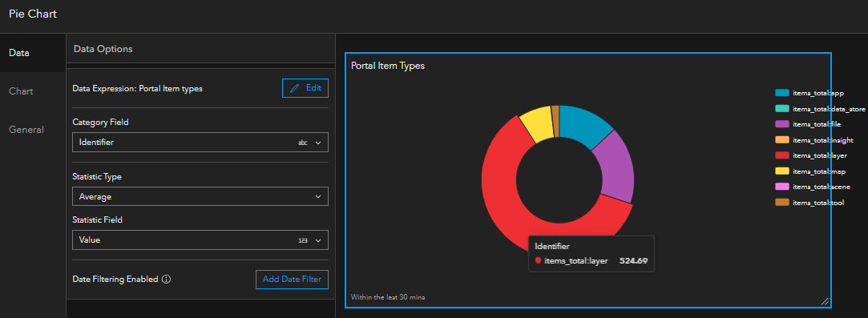Click the Add Date Filter button
Image resolution: width=868 pixels, height=318 pixels.
(292, 280)
